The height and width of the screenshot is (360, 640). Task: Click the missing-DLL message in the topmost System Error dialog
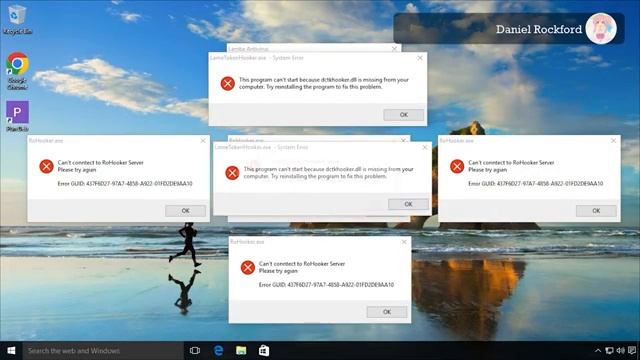click(324, 83)
